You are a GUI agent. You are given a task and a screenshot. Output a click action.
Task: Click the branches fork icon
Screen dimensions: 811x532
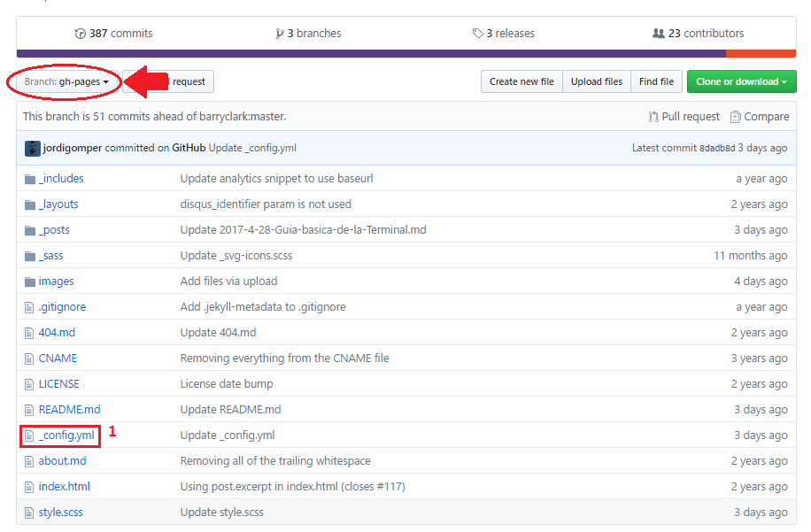280,34
